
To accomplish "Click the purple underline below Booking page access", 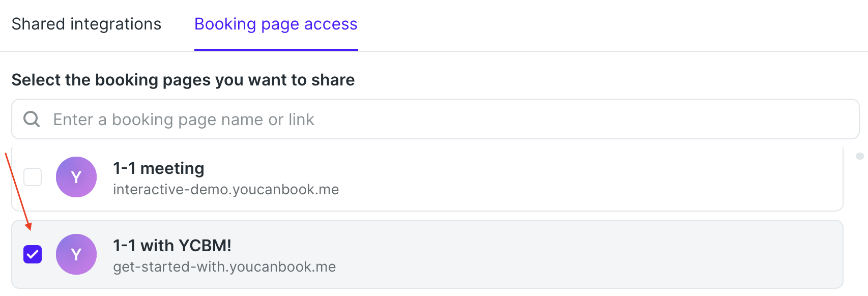I will click(x=276, y=50).
